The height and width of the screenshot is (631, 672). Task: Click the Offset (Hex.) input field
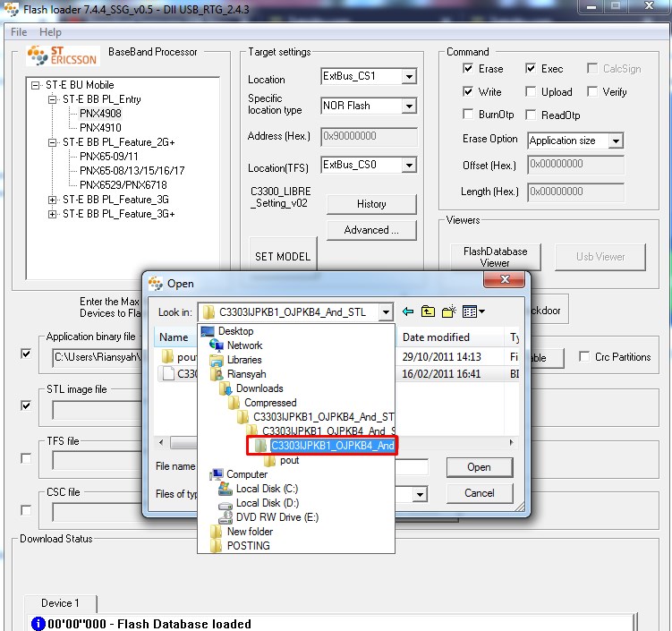(x=575, y=164)
